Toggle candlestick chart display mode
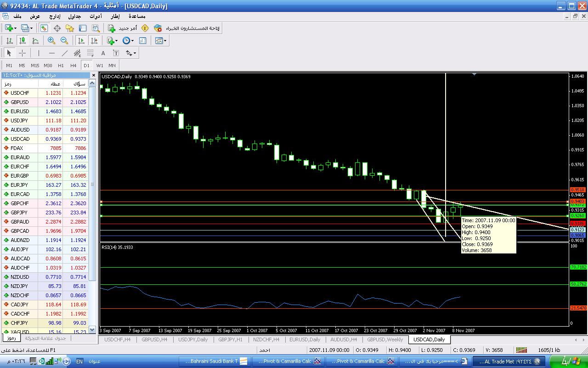The height and width of the screenshot is (368, 588). pos(22,40)
